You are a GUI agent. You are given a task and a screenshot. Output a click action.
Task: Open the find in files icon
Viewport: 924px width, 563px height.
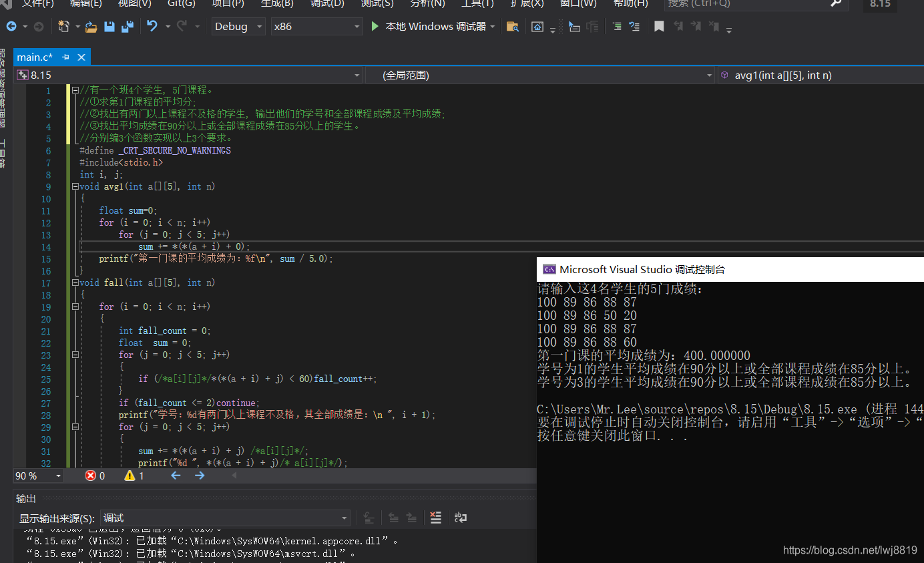(512, 27)
